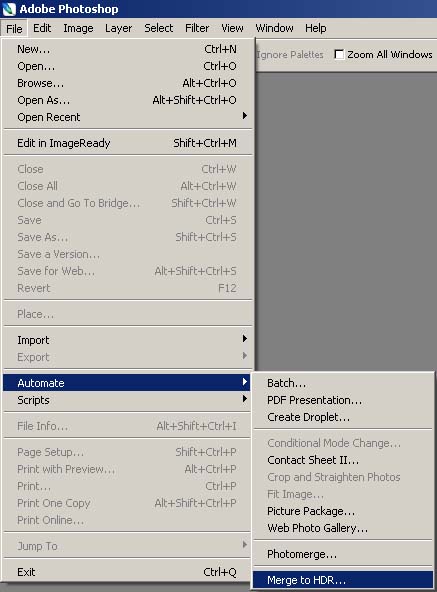The height and width of the screenshot is (592, 437).
Task: Open the Layer menu
Action: click(x=119, y=28)
